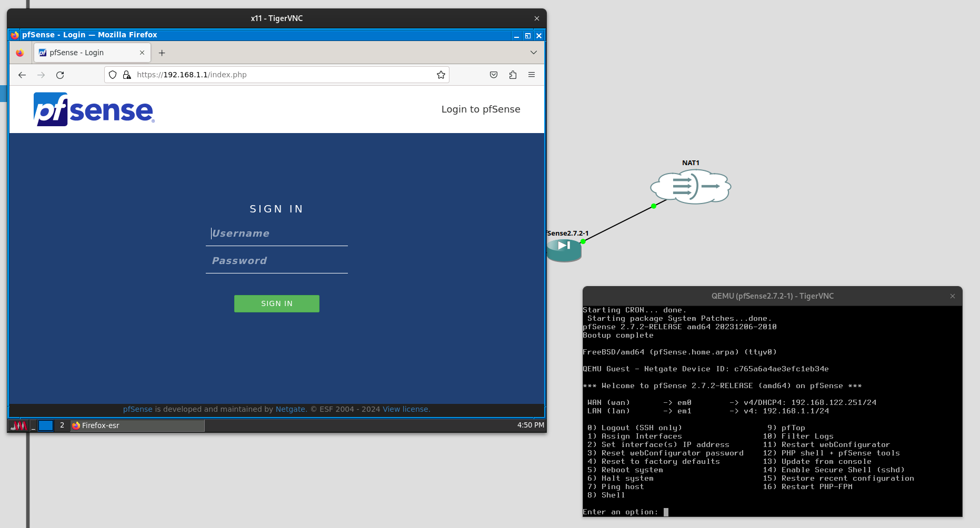Switch to the blue desktop 1 pager
Viewport: 980px width, 528px height.
46,425
